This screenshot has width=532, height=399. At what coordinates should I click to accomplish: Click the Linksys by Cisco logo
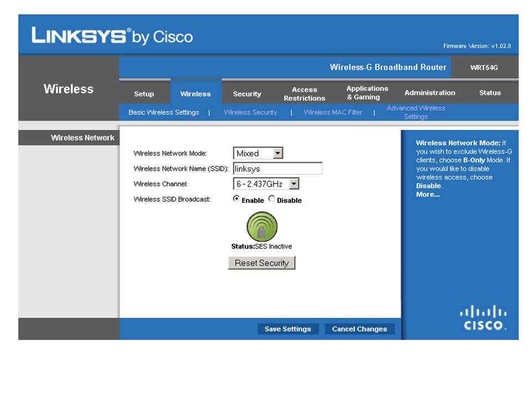(x=112, y=36)
